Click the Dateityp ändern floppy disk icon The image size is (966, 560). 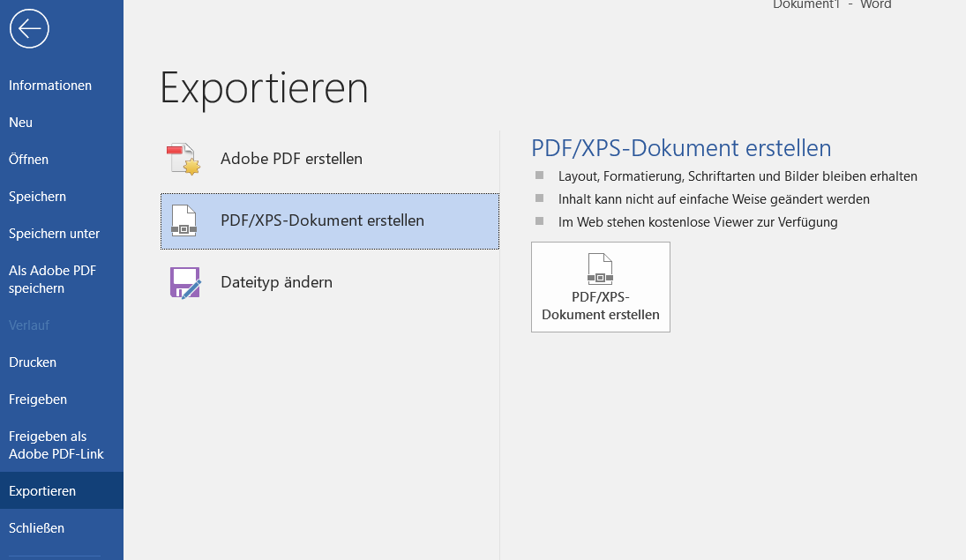click(x=185, y=283)
